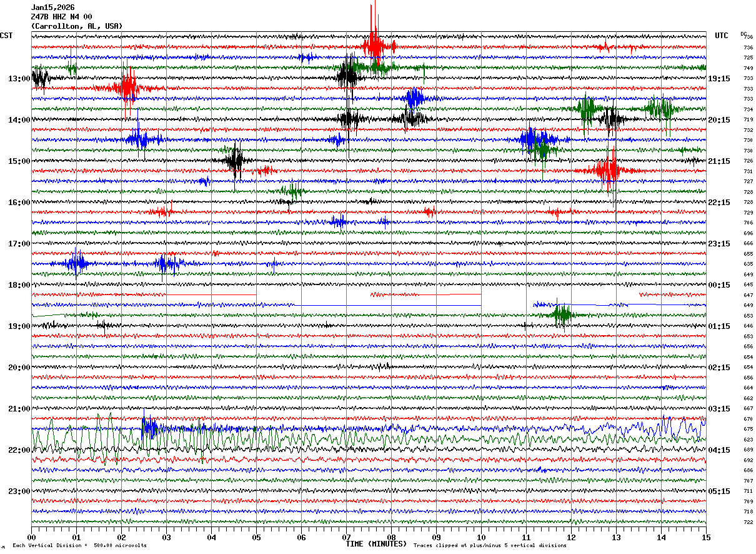The height and width of the screenshot is (554, 756).
Task: Click the Jan15,2026 date header
Action: (x=52, y=8)
